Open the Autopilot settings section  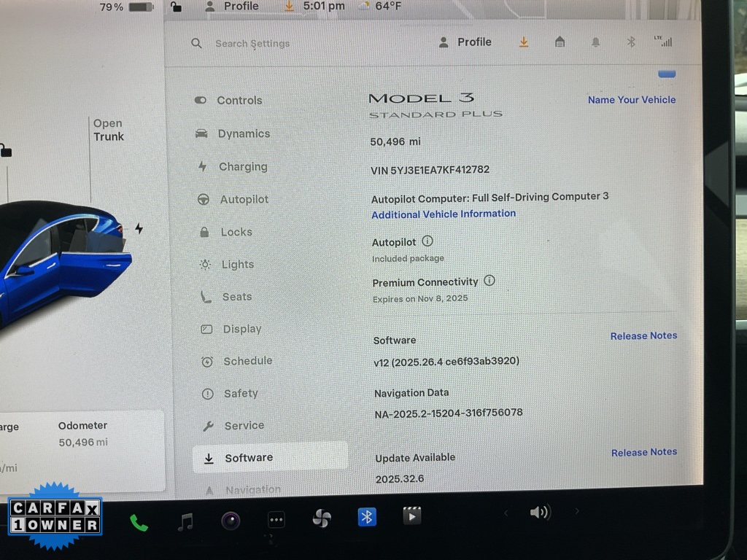pos(244,200)
